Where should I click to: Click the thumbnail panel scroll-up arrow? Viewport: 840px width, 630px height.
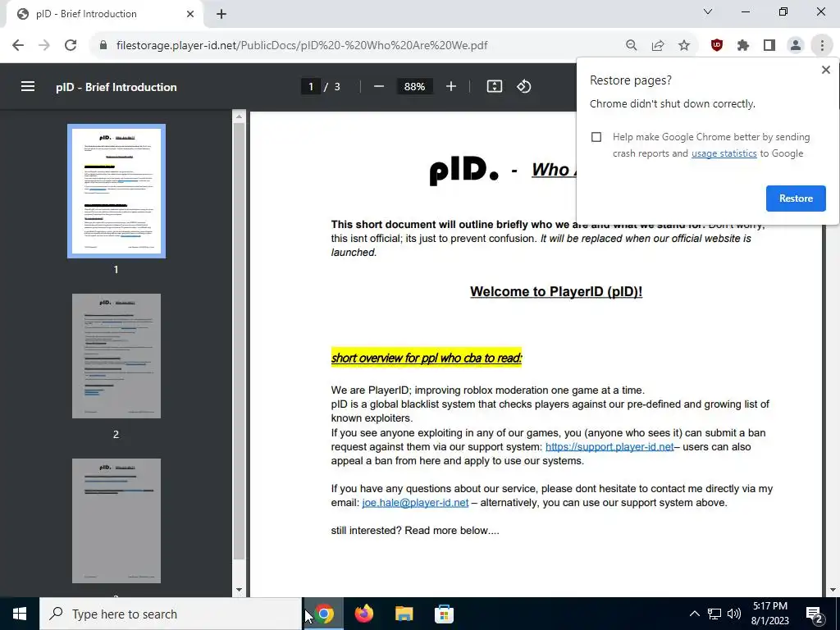239,116
